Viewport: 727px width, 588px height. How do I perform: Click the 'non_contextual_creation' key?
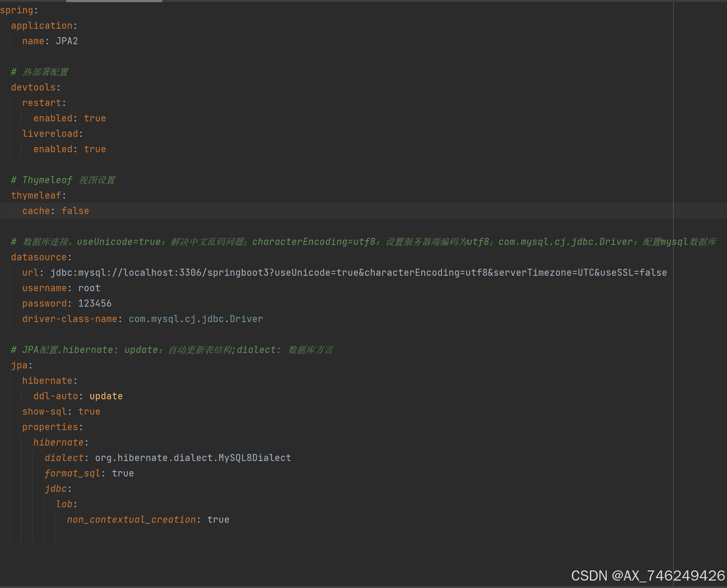131,520
